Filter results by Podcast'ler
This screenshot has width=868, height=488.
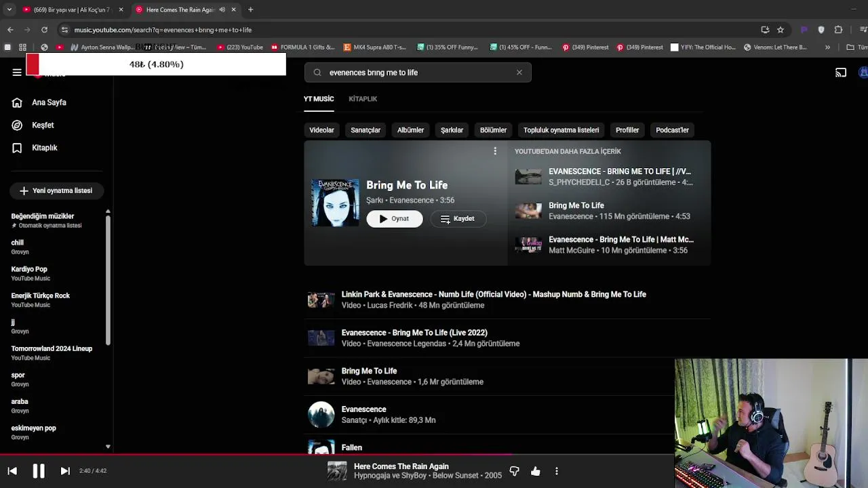(x=672, y=130)
